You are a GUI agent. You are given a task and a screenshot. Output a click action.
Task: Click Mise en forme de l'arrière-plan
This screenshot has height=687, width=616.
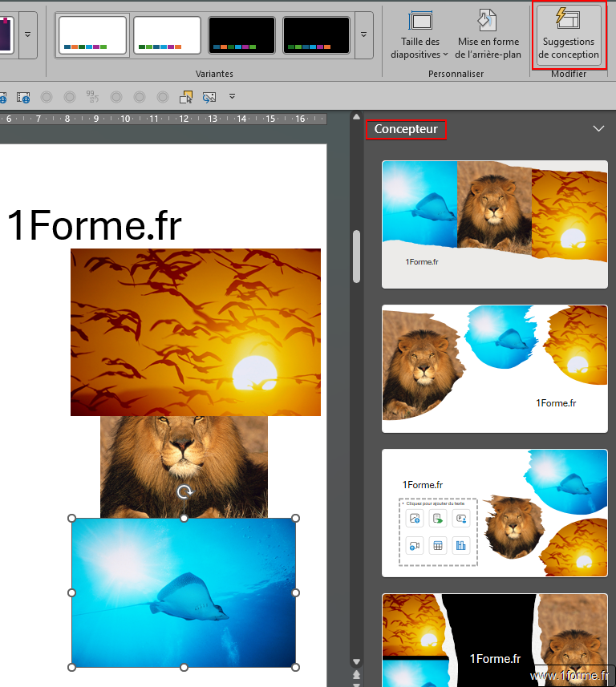coord(488,35)
